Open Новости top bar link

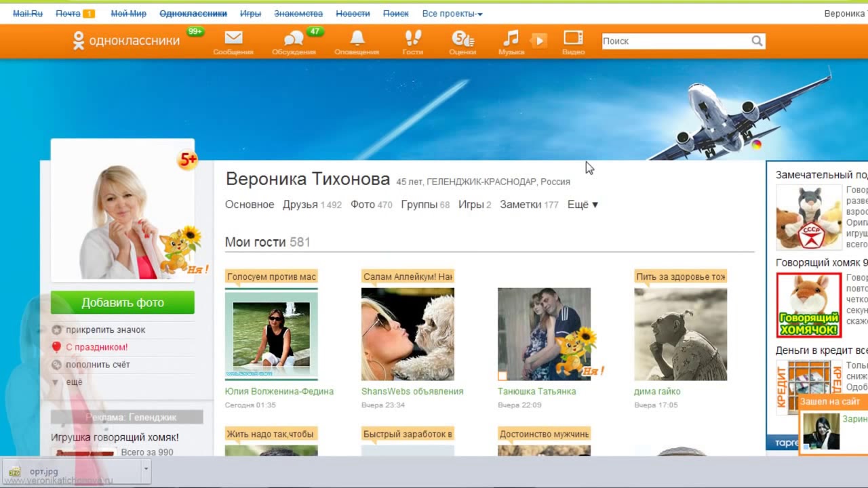(x=353, y=14)
